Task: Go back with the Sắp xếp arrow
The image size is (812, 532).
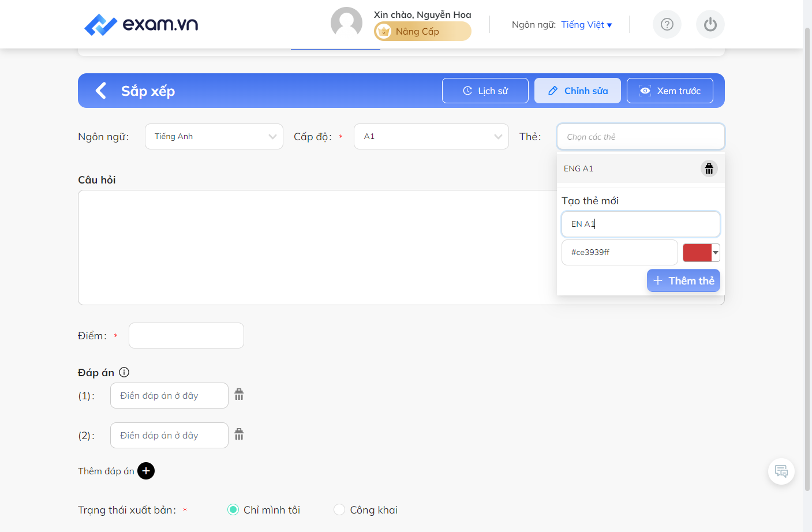Action: (101, 91)
